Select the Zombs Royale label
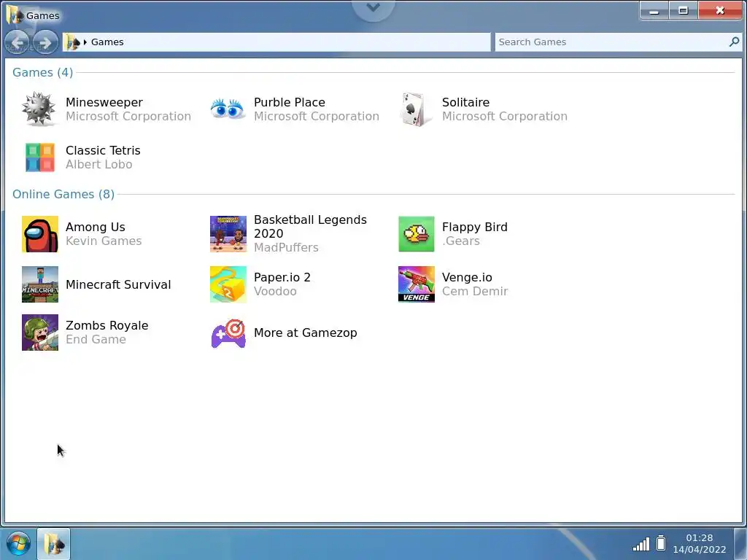This screenshot has width=747, height=560. click(x=107, y=326)
